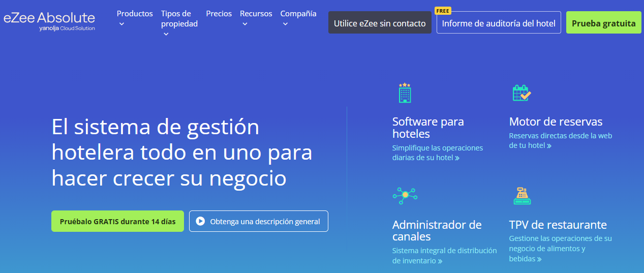Click Obtenga una descripción general button
Screen dimensions: 644x273
259,221
